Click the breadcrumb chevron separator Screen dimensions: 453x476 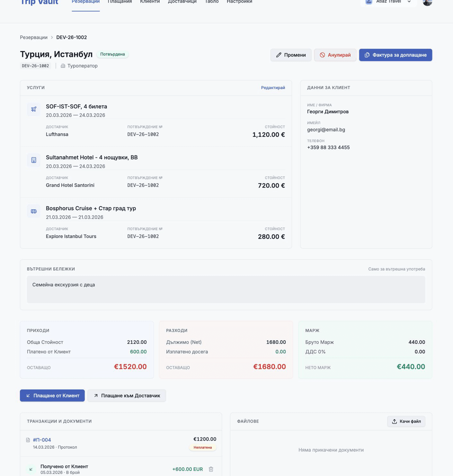52,37
